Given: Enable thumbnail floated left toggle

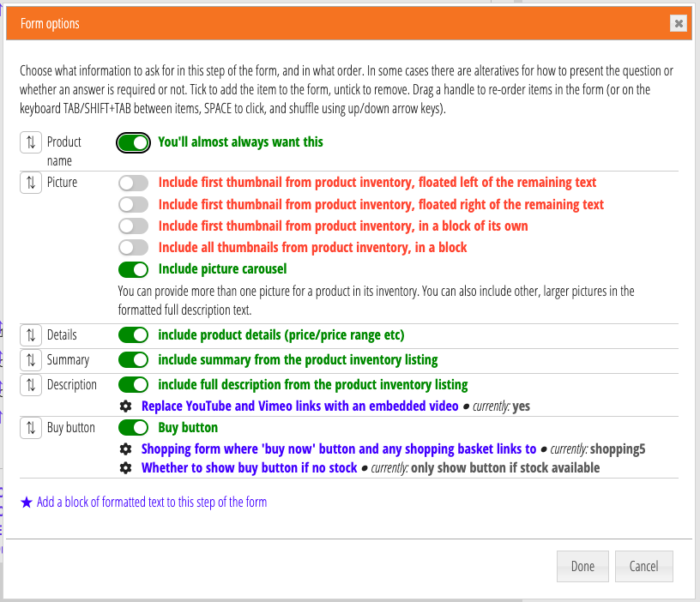Looking at the screenshot, I should click(x=134, y=183).
